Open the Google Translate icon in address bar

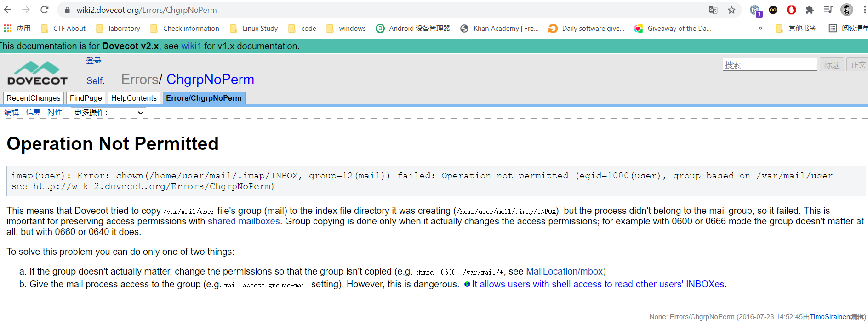pyautogui.click(x=713, y=10)
